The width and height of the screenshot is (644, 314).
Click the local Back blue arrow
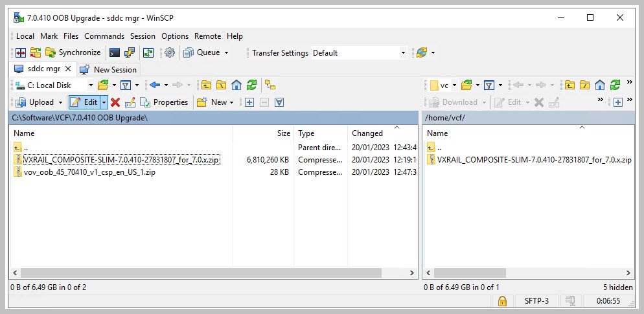click(155, 85)
